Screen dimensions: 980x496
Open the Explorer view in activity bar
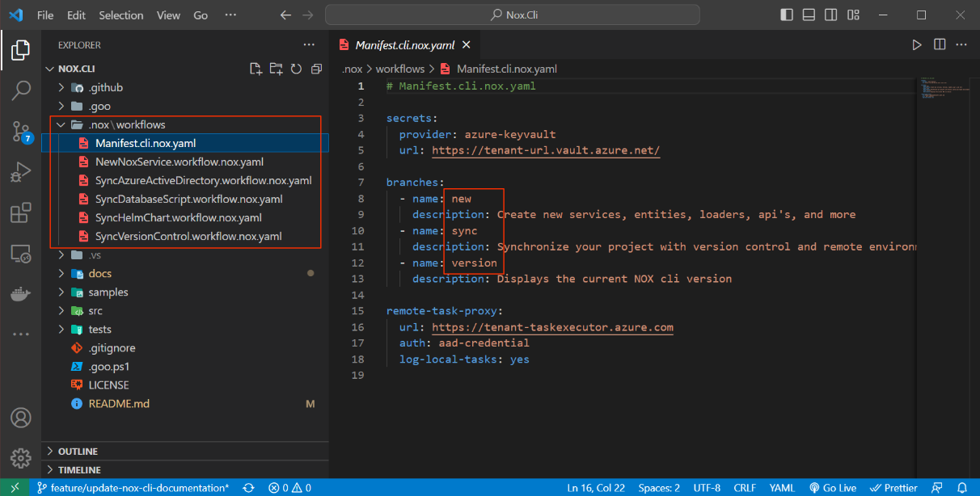click(x=21, y=49)
